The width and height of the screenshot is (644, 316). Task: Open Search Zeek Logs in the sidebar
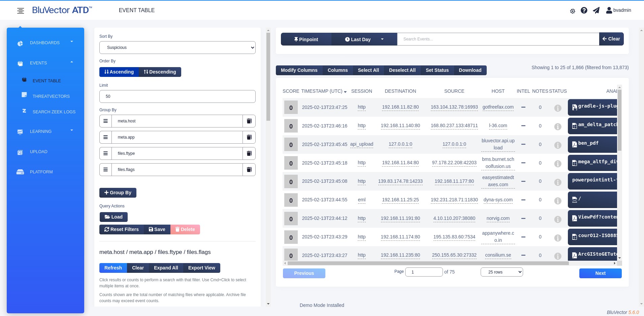pos(54,112)
